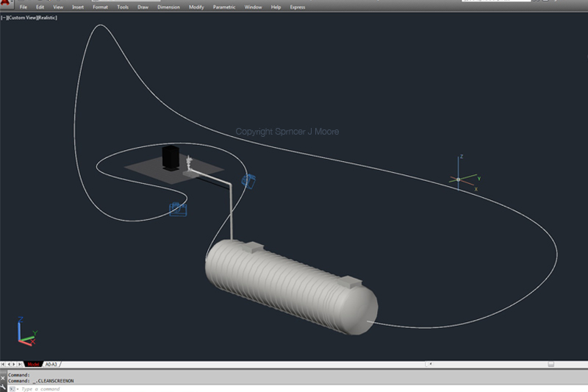Open the Edit menu

[40, 7]
